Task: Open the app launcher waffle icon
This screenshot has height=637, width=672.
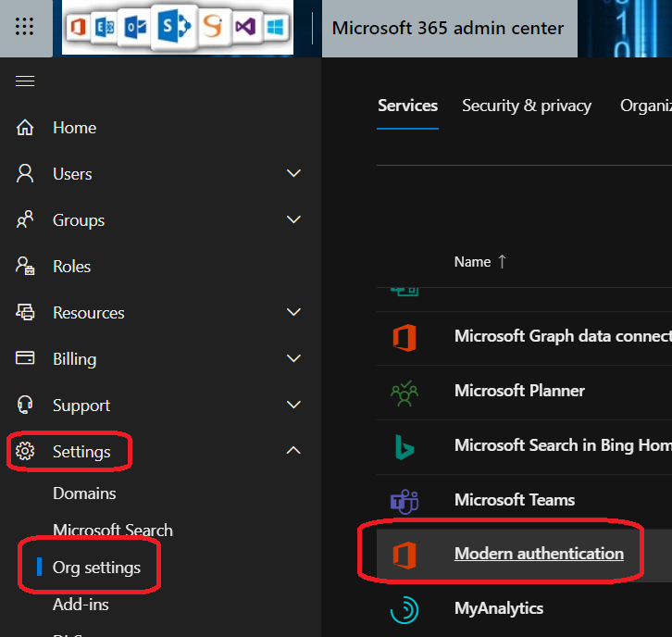Action: (25, 28)
